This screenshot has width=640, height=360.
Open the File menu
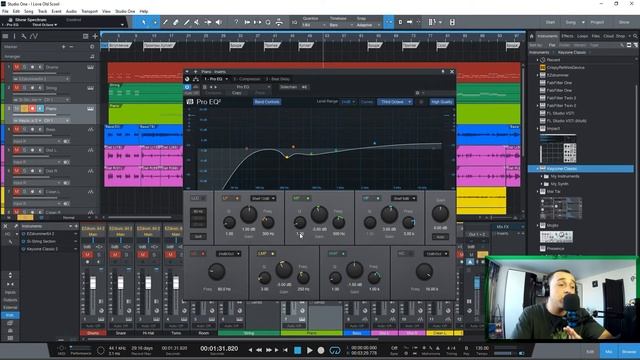[5, 11]
